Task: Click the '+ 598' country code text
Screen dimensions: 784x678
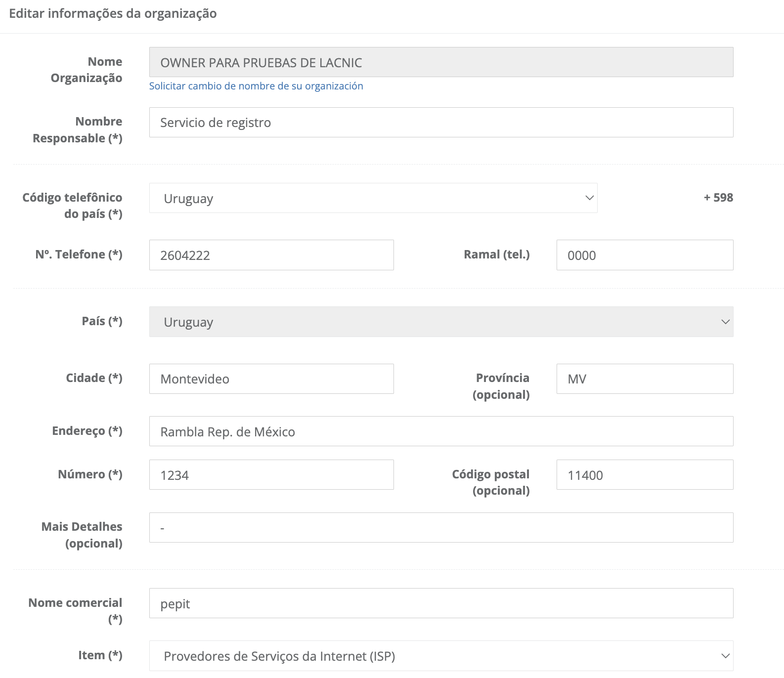Action: 718,198
